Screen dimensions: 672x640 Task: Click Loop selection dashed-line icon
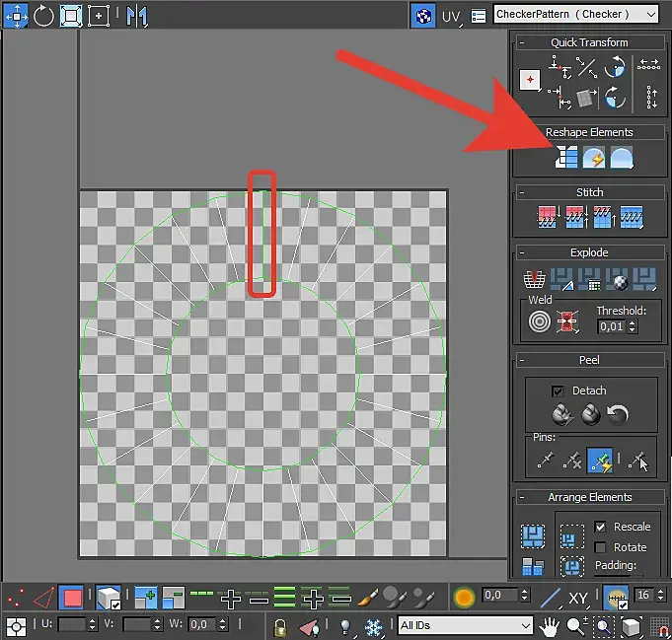pyautogui.click(x=201, y=594)
